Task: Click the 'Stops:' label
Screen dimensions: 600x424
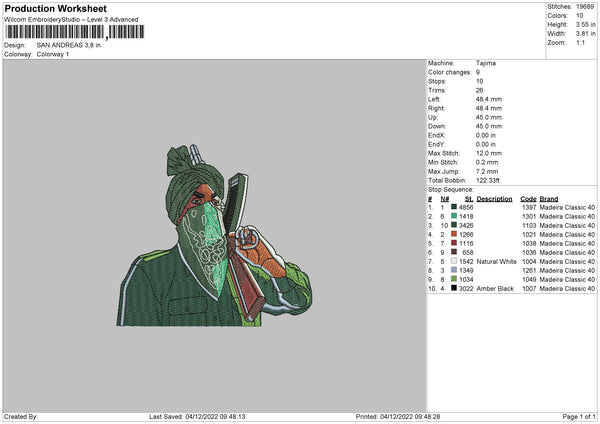Action: (x=437, y=81)
